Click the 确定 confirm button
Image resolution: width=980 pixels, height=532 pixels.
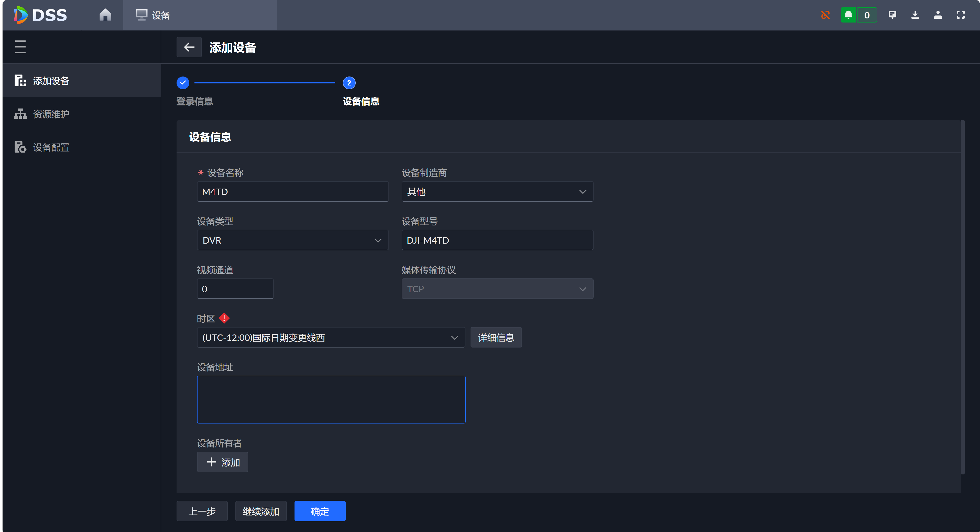pos(320,511)
